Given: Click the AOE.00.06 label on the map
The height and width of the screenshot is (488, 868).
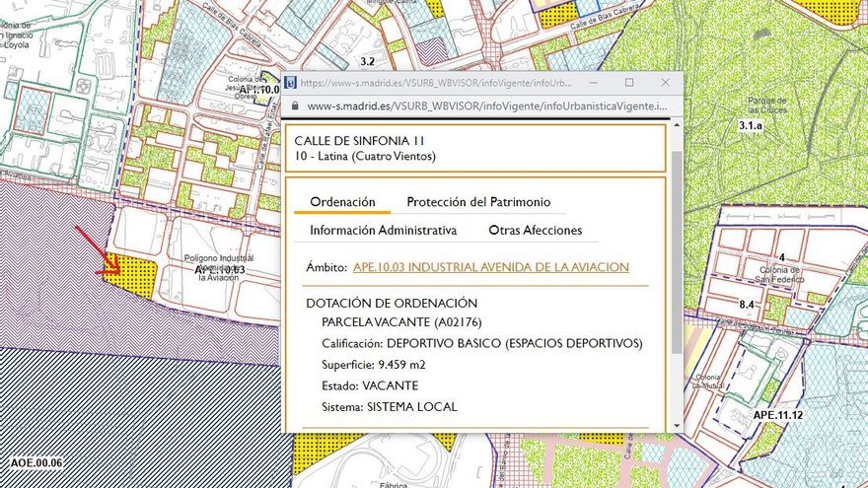Looking at the screenshot, I should [x=36, y=462].
